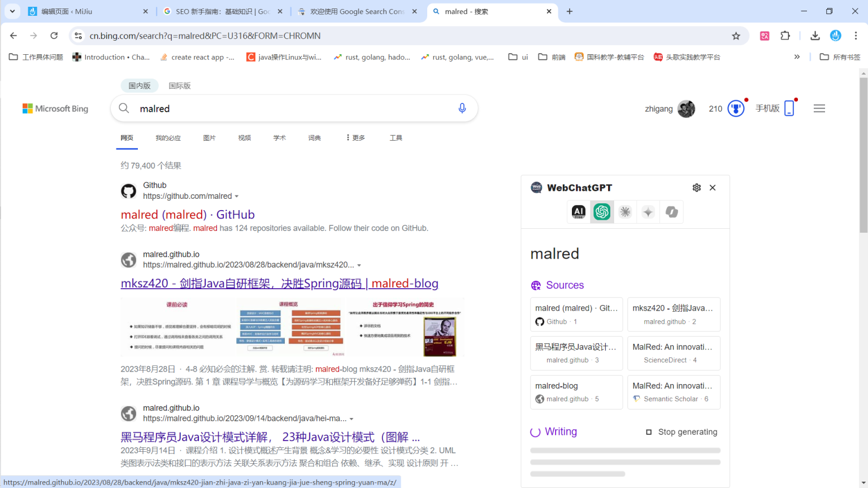Click the search magnifier icon in Bing box
The image size is (868, 488).
click(x=124, y=108)
